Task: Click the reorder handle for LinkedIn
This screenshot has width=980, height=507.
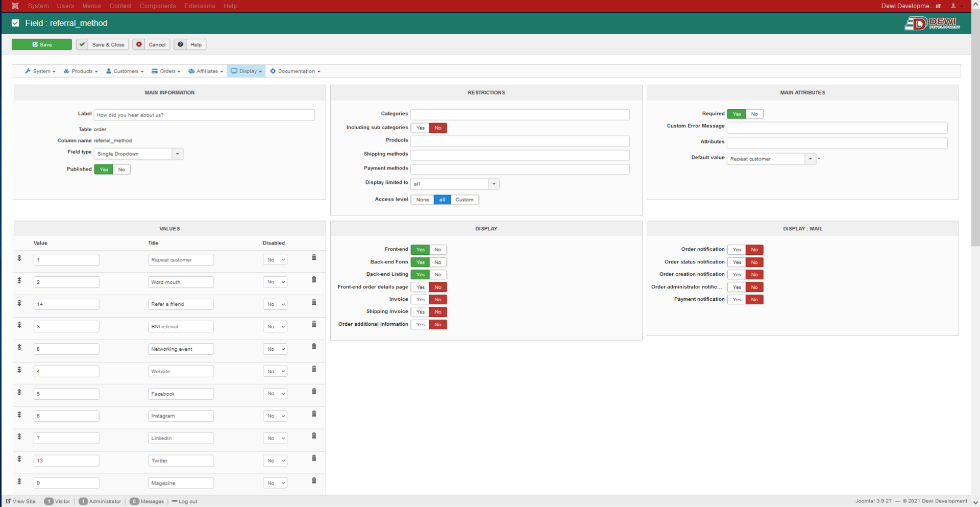Action: [x=19, y=437]
